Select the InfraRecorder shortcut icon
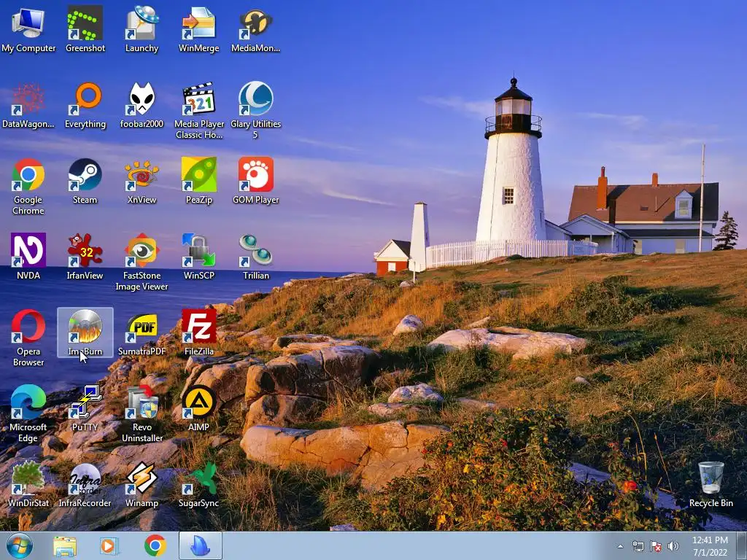Viewport: 747px width, 560px height. (85, 485)
